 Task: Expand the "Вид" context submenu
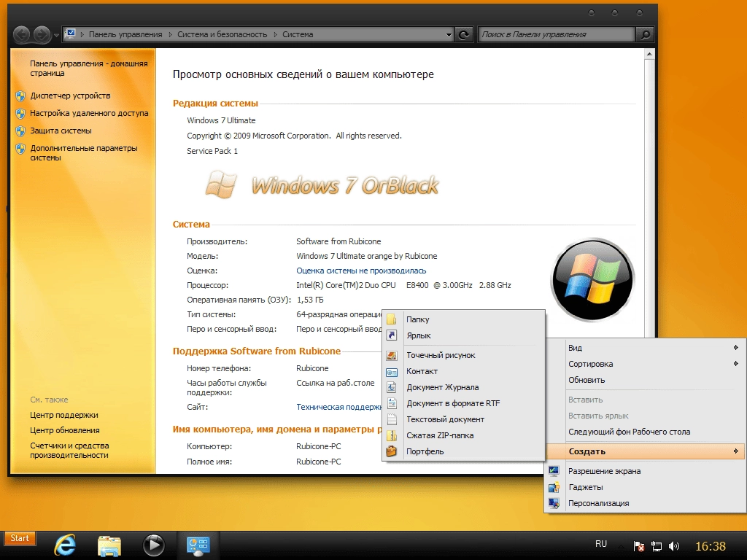tap(645, 348)
